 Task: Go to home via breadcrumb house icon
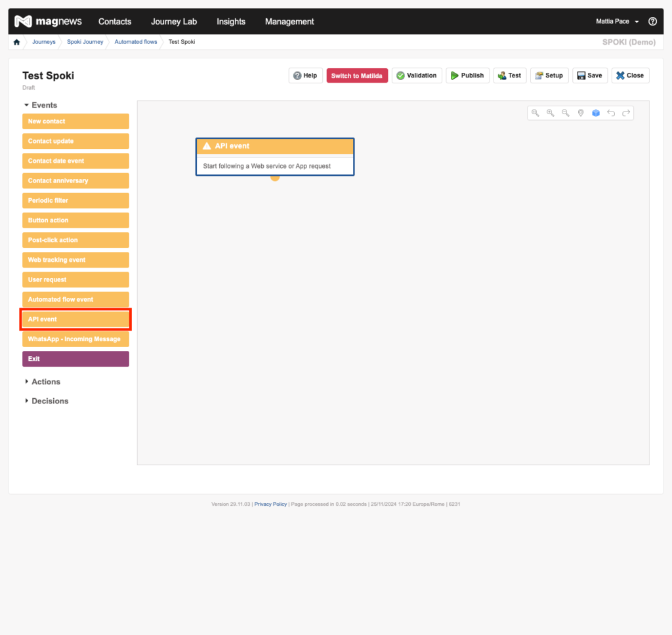pyautogui.click(x=17, y=42)
